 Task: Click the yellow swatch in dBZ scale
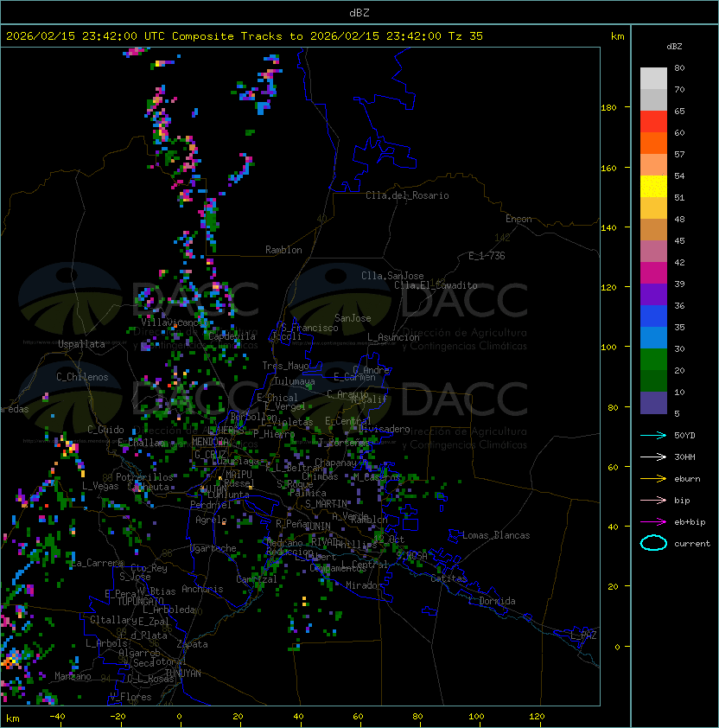click(653, 186)
